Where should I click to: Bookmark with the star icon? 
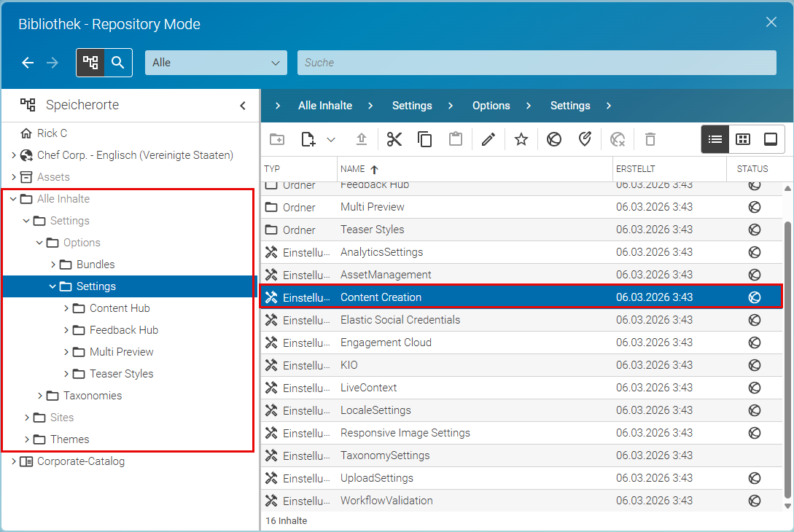pyautogui.click(x=521, y=139)
